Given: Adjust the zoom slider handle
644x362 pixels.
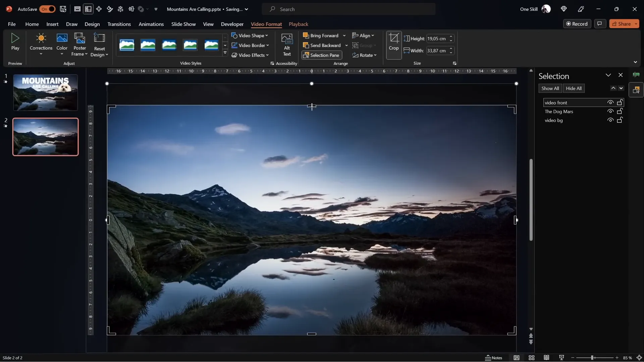Looking at the screenshot, I should tap(592, 358).
